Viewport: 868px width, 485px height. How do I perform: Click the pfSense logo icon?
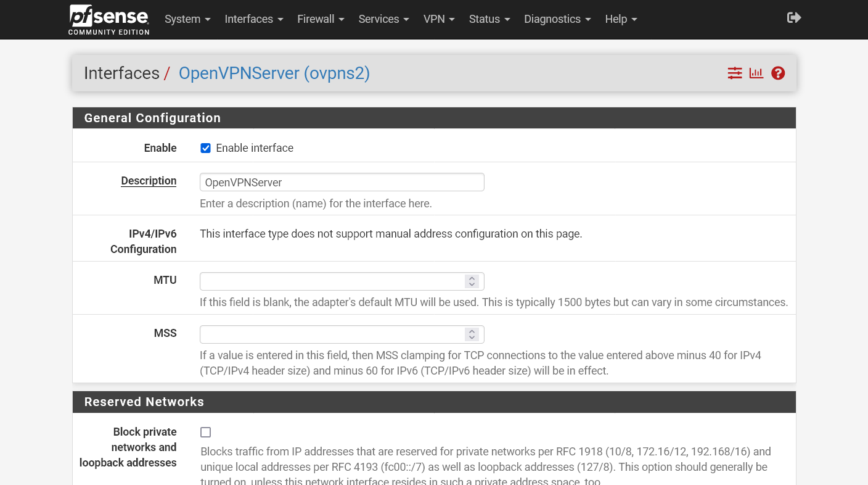coord(108,19)
